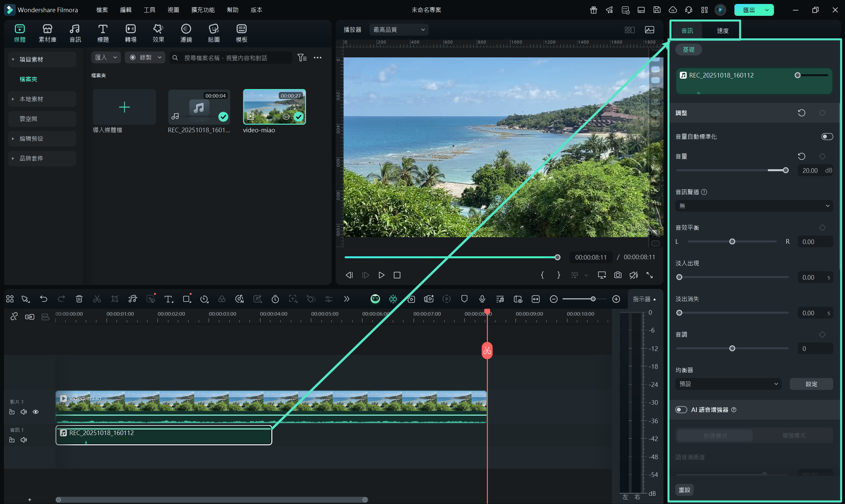Click the voiceover microphone icon
Image resolution: width=845 pixels, height=504 pixels.
[x=482, y=299]
